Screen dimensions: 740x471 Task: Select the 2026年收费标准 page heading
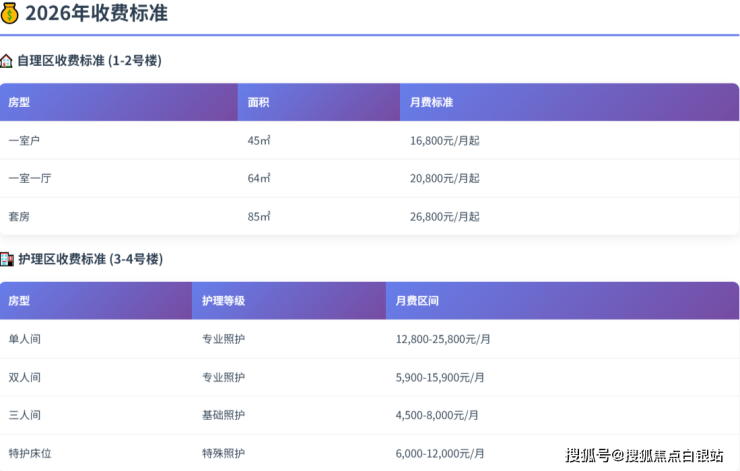96,13
